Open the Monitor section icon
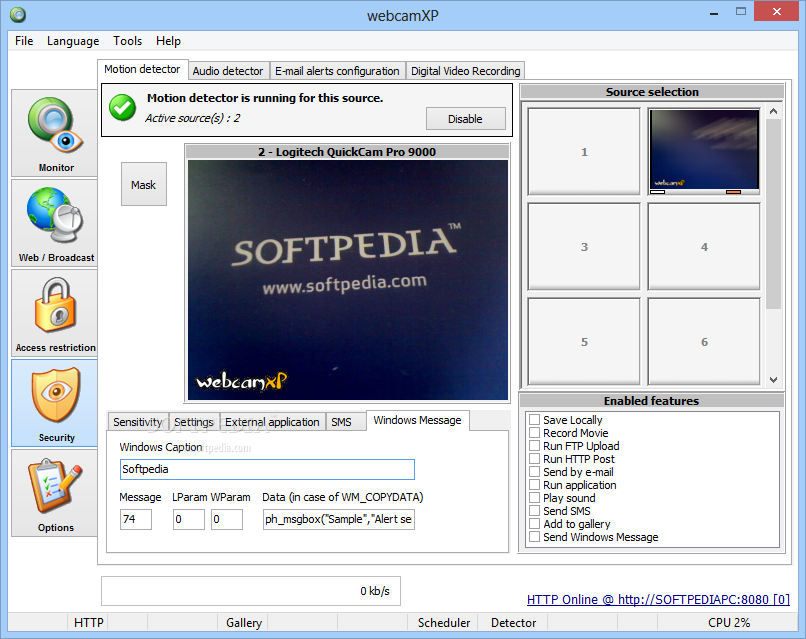The image size is (806, 639). (x=54, y=133)
